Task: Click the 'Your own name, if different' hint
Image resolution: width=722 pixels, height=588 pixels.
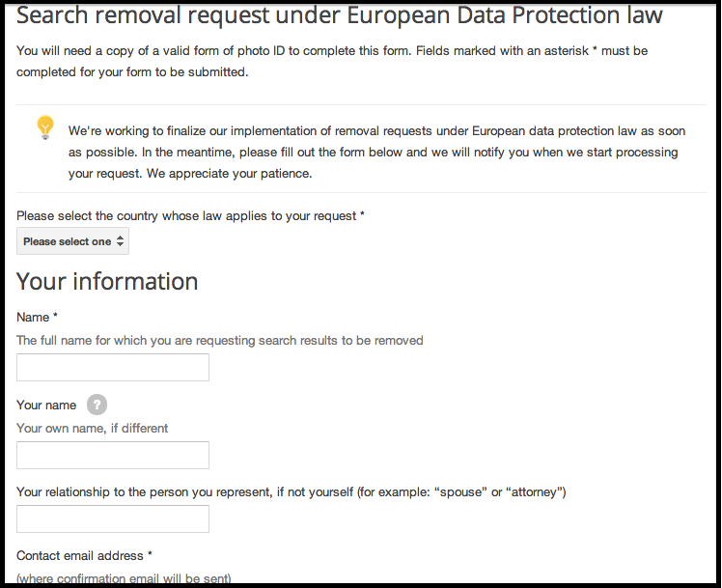Action: [x=92, y=429]
